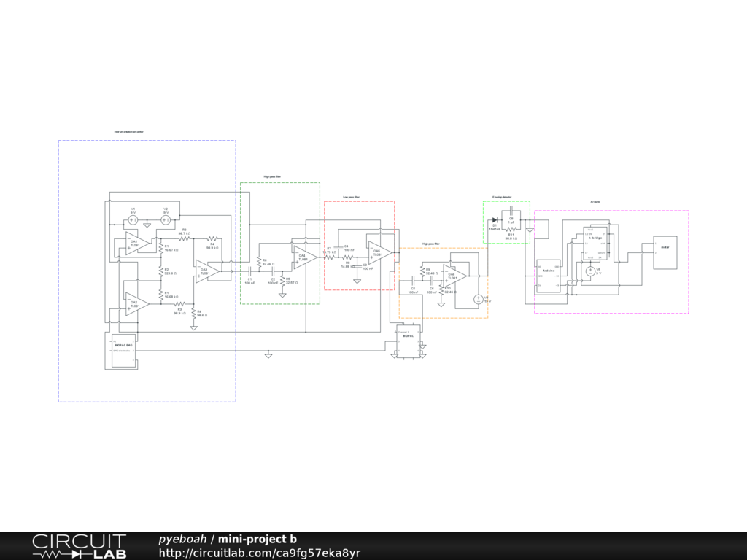The image size is (747, 560).
Task: Select the Arduino component block
Action: point(549,276)
